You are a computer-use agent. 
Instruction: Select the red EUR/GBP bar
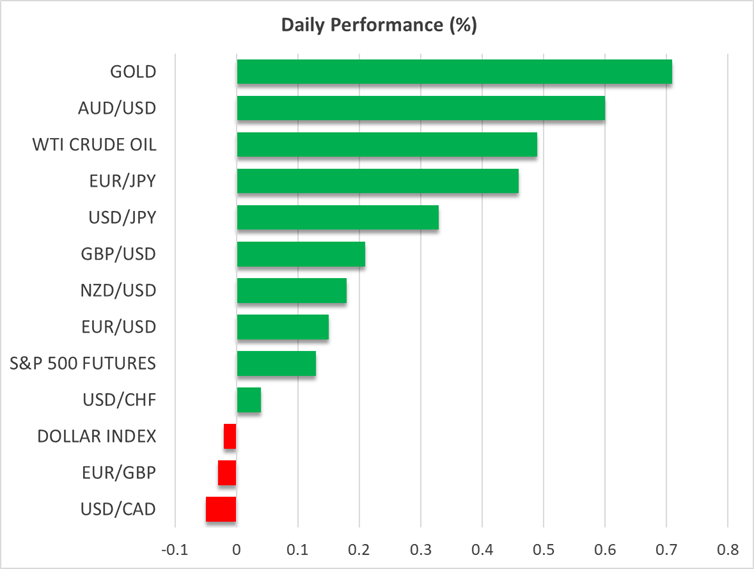tap(227, 473)
